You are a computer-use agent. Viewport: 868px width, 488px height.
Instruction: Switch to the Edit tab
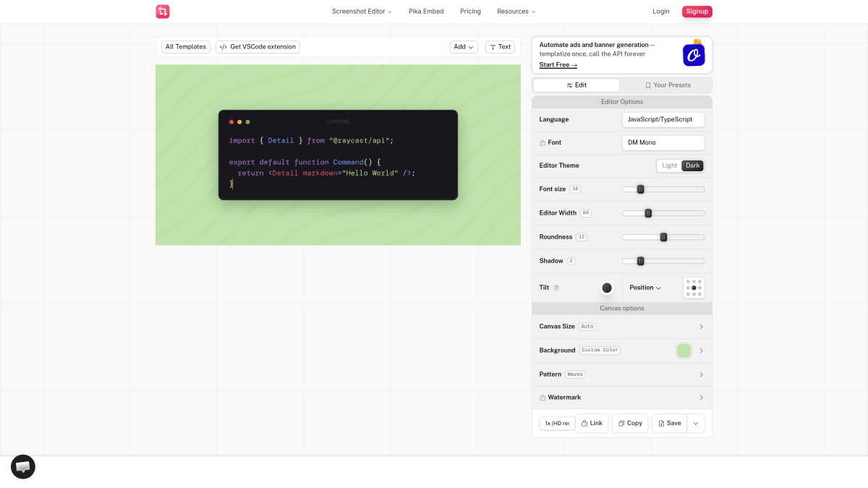(576, 85)
